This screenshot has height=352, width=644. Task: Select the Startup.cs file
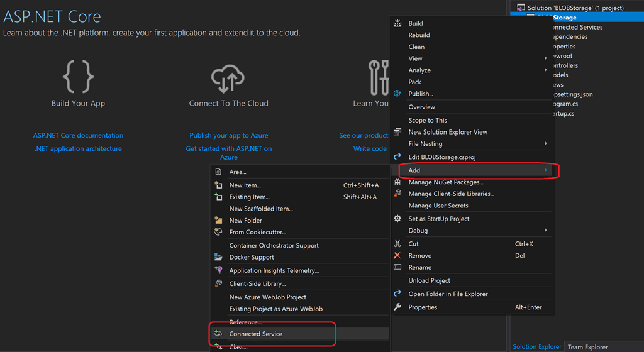point(563,113)
